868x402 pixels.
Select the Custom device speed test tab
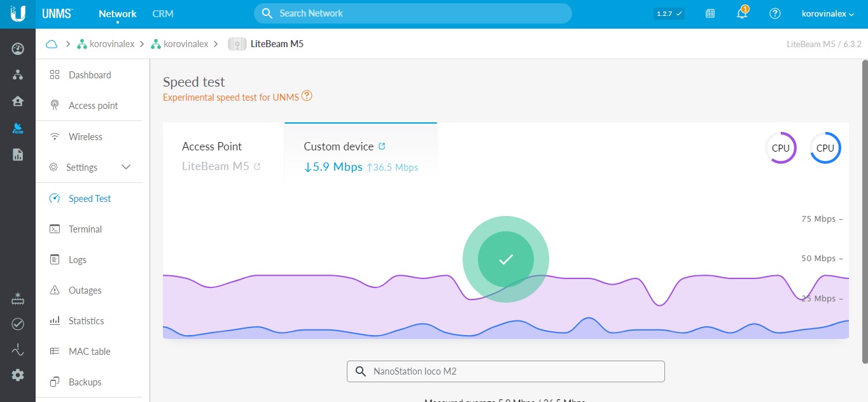coord(361,153)
